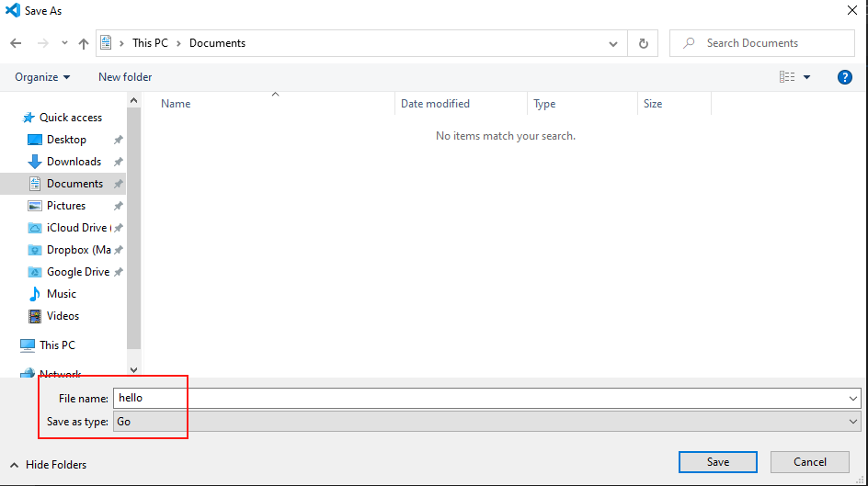The height and width of the screenshot is (486, 868).
Task: Click the Desktop folder icon
Action: point(34,140)
